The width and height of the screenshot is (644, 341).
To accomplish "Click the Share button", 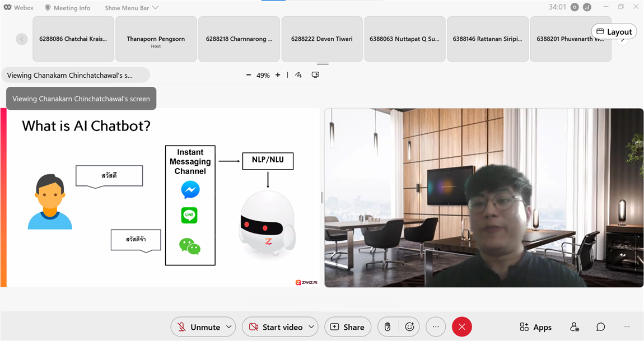I will pyautogui.click(x=347, y=327).
